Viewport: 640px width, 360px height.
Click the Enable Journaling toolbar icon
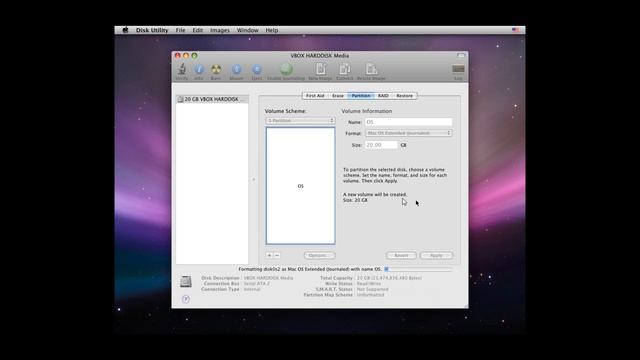pyautogui.click(x=286, y=69)
